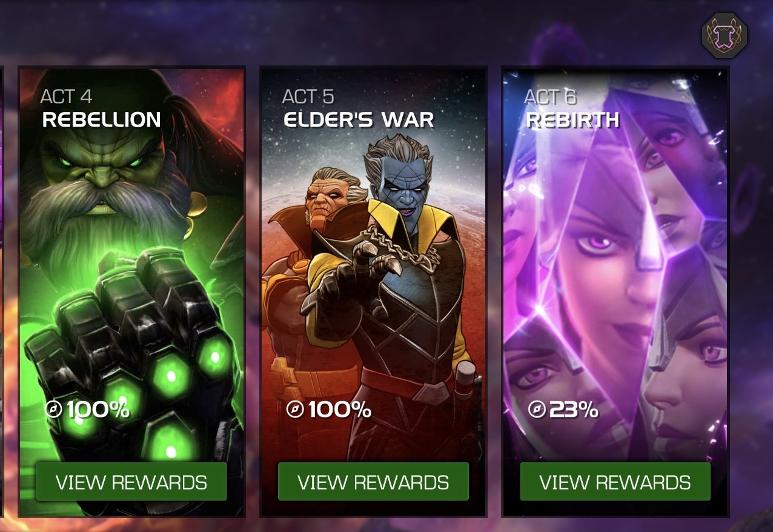Screen dimensions: 773x532
Task: View rewards for Act 5 Elder's War
Action: [x=373, y=482]
